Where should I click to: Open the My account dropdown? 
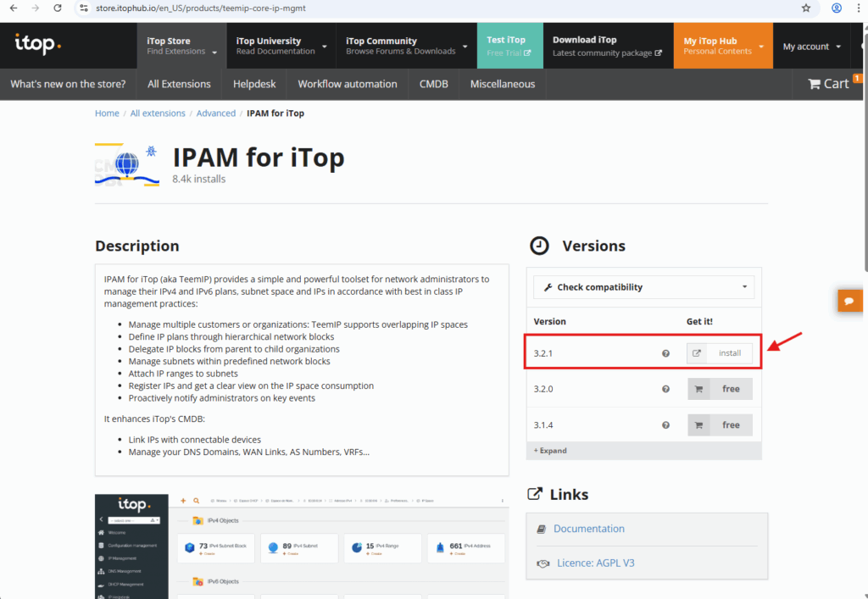pos(811,47)
